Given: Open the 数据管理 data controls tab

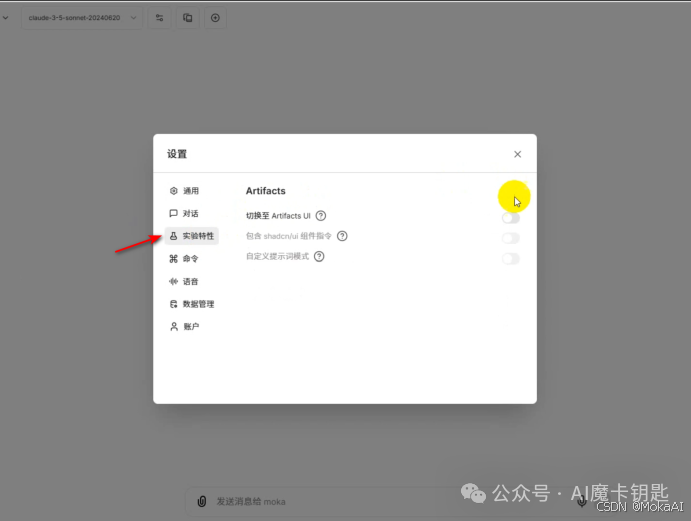Looking at the screenshot, I should (192, 304).
